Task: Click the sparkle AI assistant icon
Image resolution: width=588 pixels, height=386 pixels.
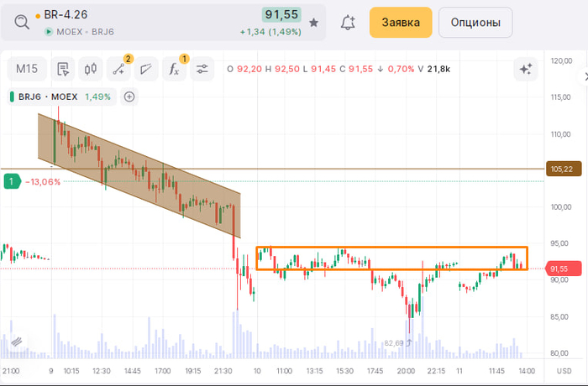Action: tap(526, 69)
